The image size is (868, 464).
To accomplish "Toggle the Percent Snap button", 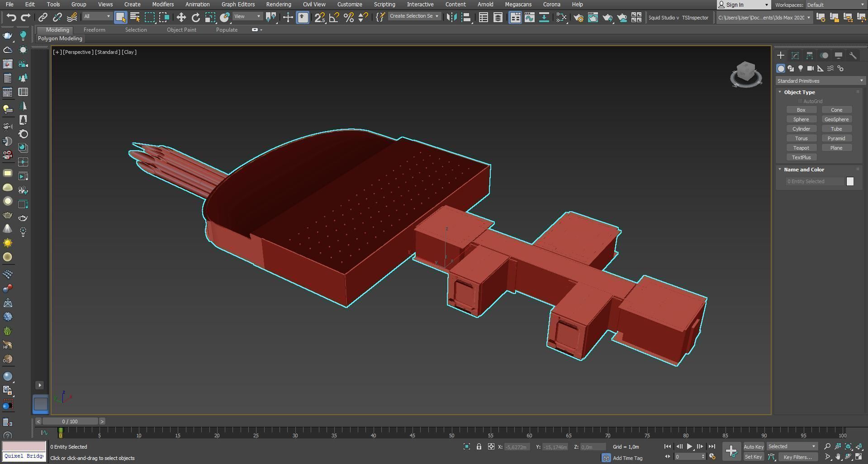I will [x=348, y=17].
